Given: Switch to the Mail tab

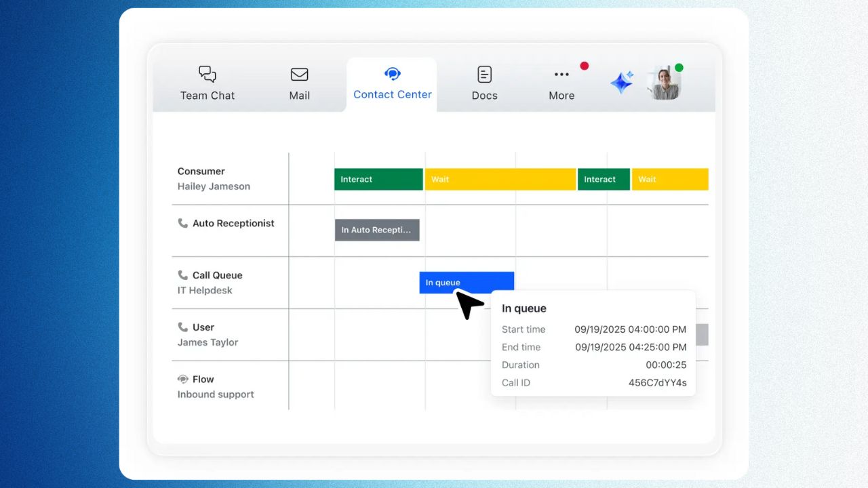Looking at the screenshot, I should (x=299, y=84).
